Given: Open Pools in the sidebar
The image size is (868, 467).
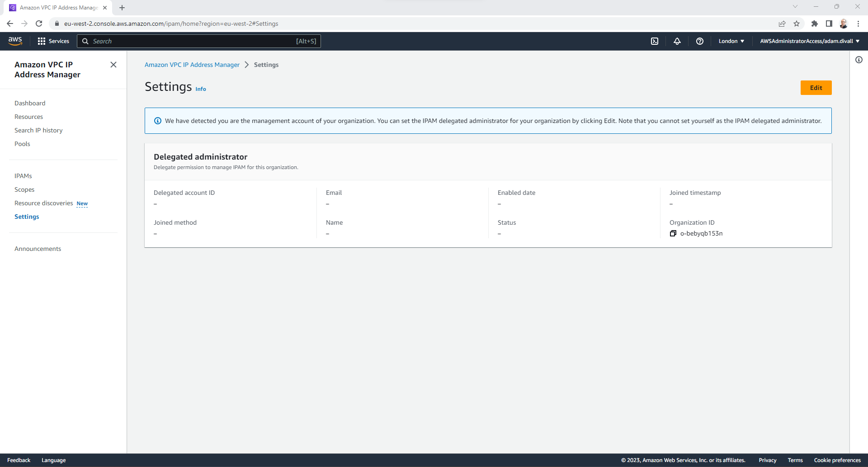Looking at the screenshot, I should point(22,144).
